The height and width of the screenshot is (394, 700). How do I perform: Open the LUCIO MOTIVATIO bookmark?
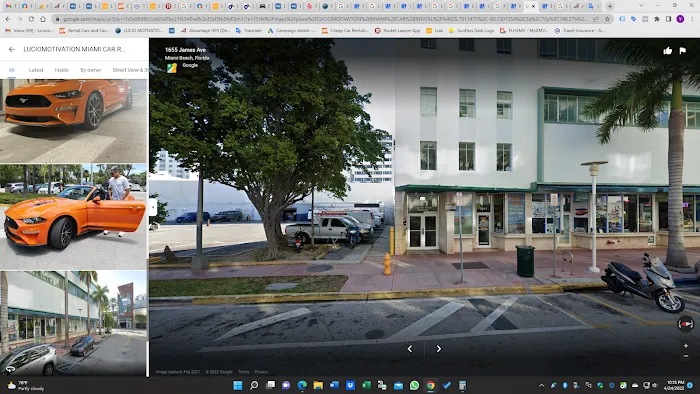pos(138,31)
